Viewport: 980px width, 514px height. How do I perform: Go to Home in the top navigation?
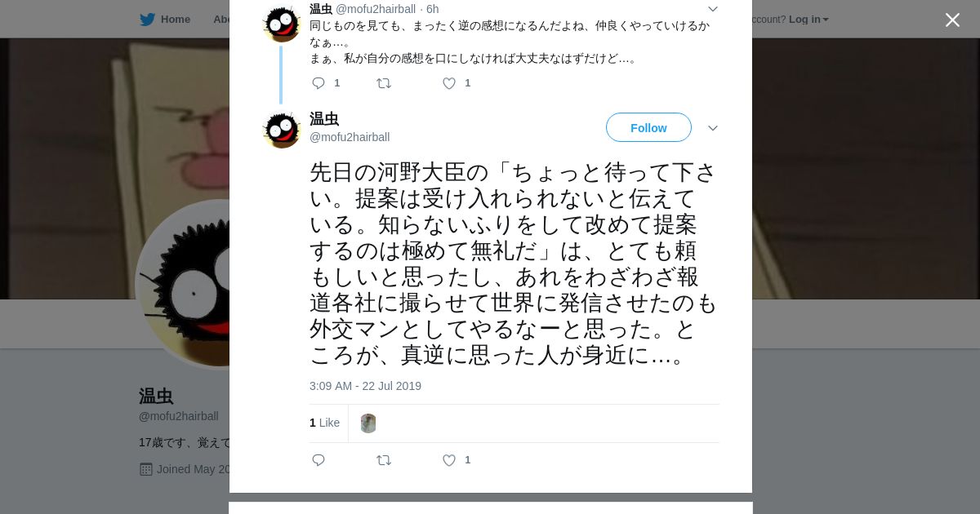[x=175, y=19]
